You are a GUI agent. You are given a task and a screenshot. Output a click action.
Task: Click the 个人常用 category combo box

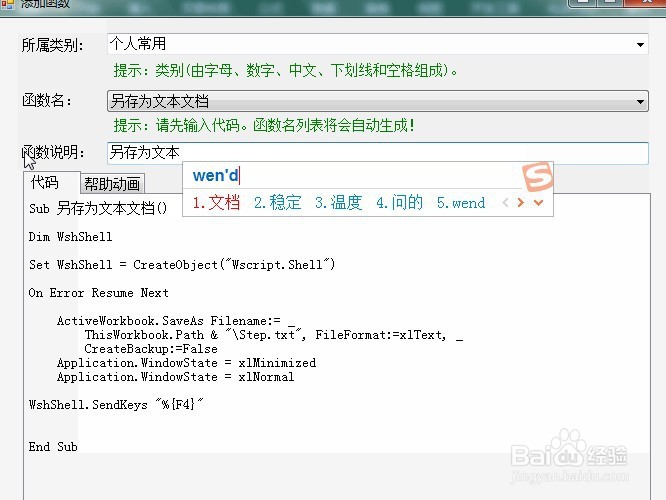[x=378, y=44]
